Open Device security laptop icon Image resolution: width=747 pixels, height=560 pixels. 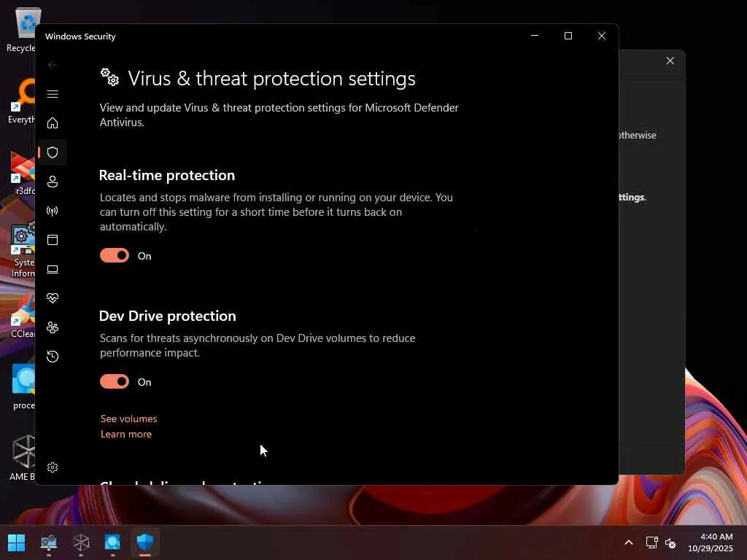click(53, 270)
